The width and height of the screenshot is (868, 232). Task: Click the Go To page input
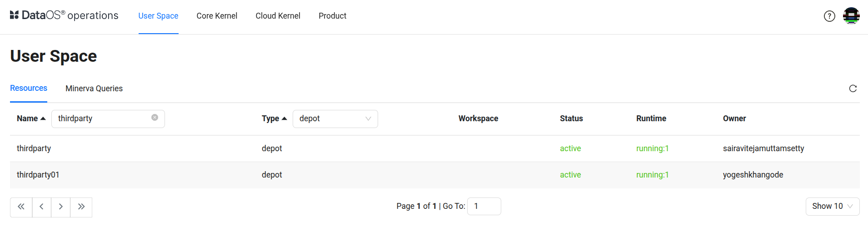tap(484, 207)
